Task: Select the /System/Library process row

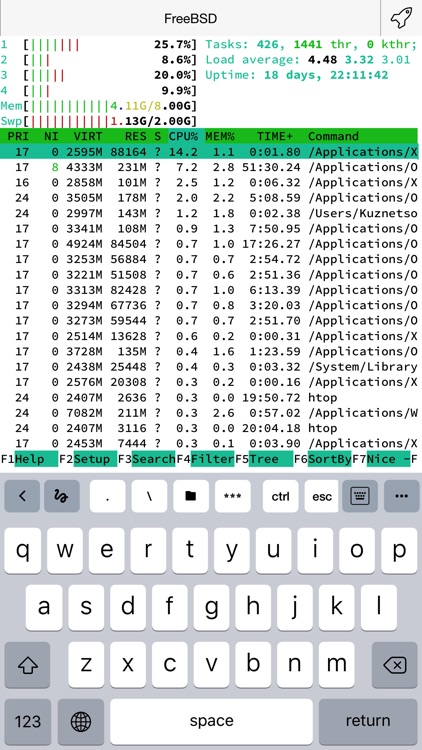Action: point(211,367)
